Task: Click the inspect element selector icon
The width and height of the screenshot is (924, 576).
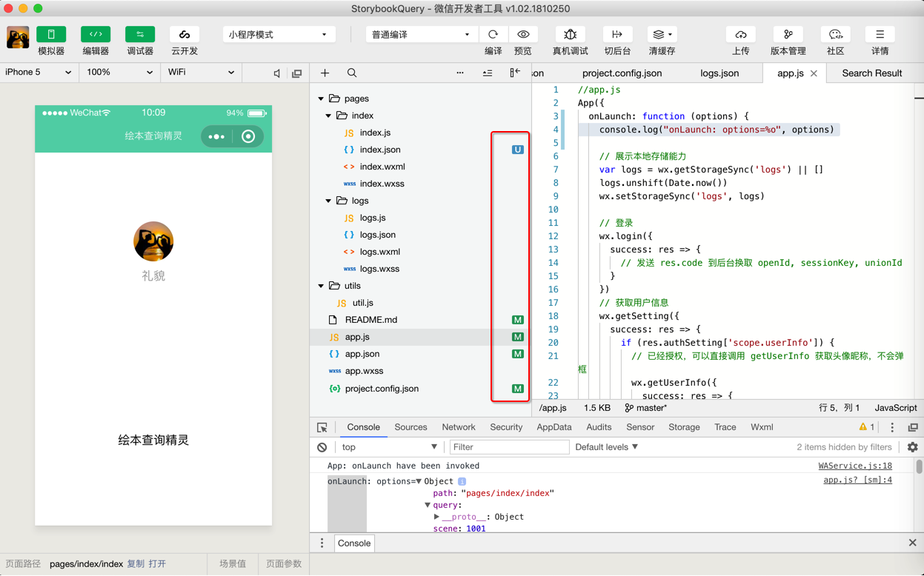Action: pos(322,427)
